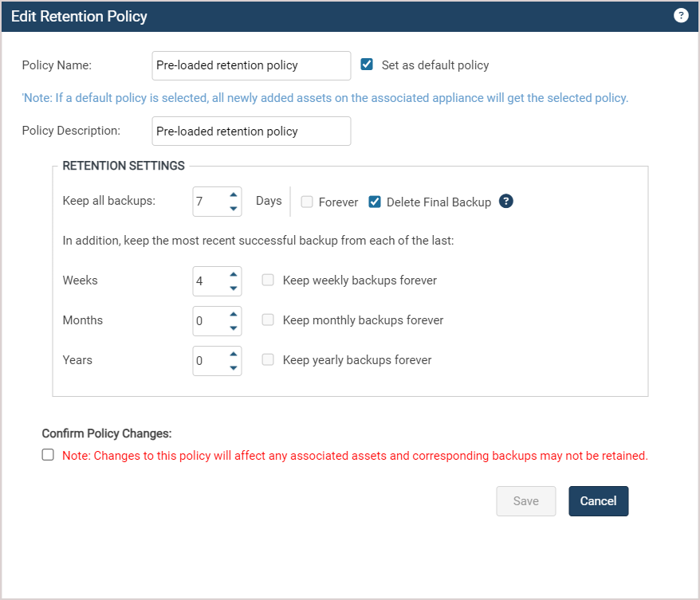Click the Delete Final Backup help icon

(x=505, y=201)
